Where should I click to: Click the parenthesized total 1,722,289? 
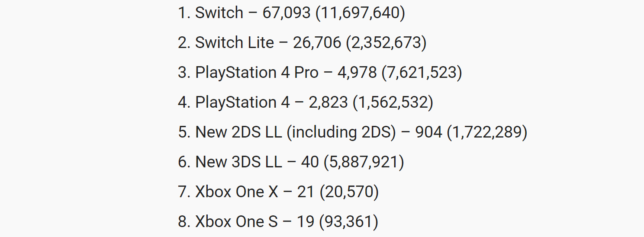click(487, 132)
